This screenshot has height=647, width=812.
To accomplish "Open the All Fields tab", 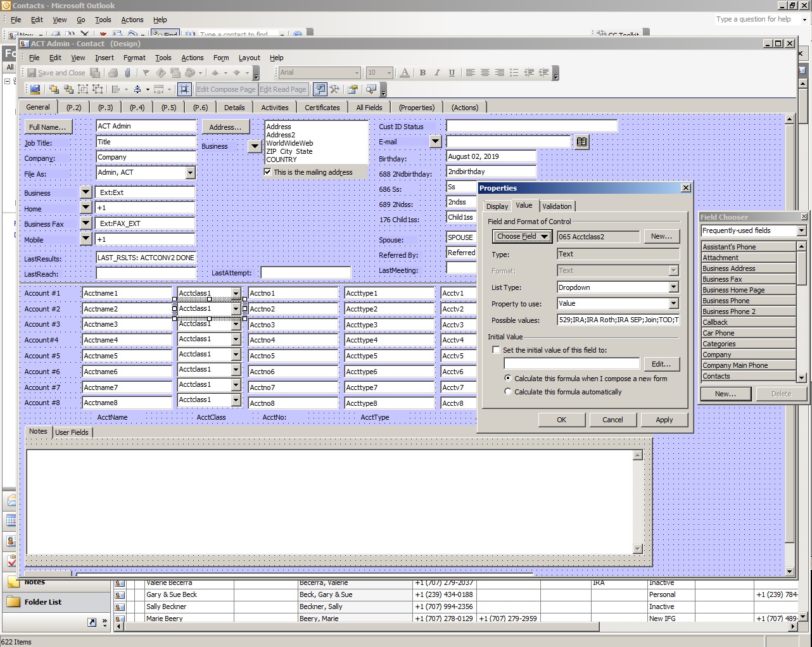I will click(x=369, y=108).
